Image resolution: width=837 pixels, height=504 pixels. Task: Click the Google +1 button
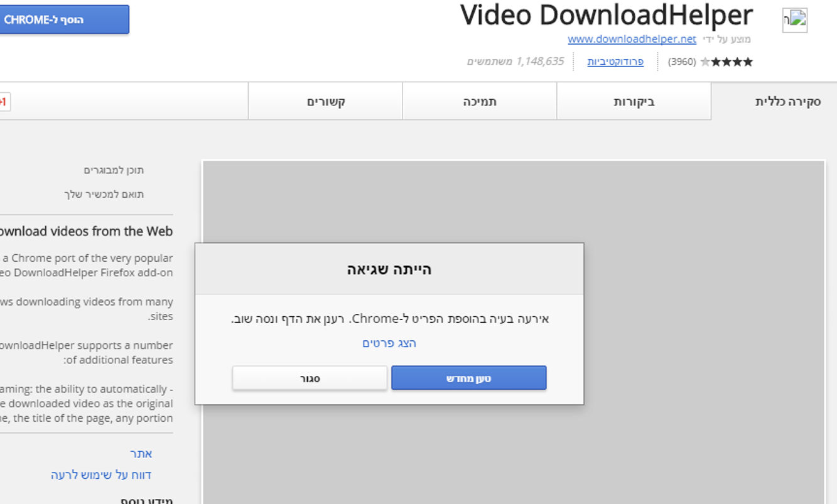4,102
